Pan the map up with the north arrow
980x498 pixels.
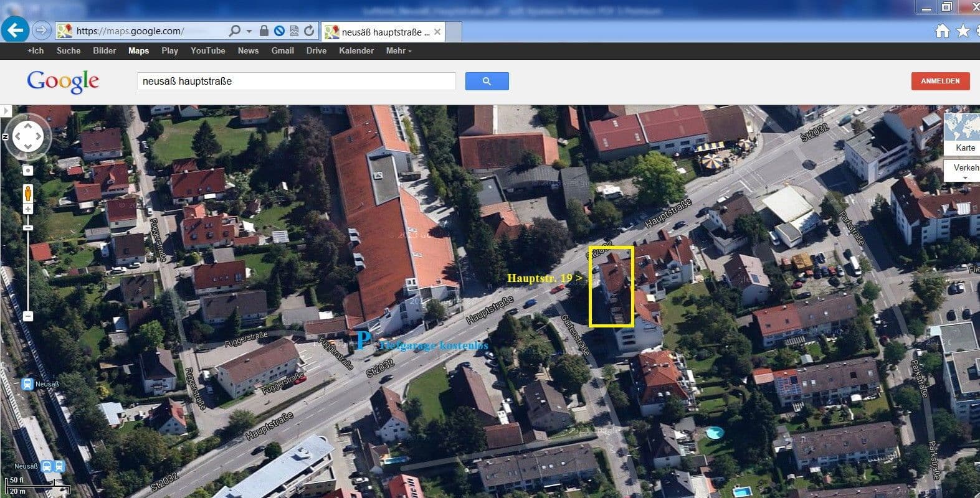[27, 125]
